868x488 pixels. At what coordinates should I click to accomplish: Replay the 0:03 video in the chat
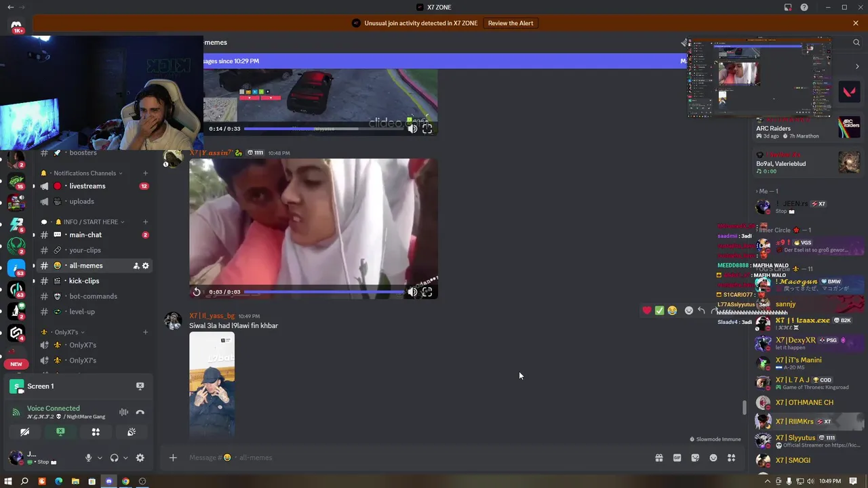coord(197,292)
